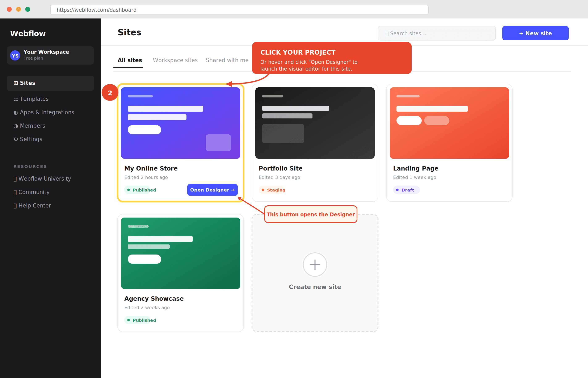Open Settings via the gear icon
The height and width of the screenshot is (378, 588).
[x=16, y=139]
